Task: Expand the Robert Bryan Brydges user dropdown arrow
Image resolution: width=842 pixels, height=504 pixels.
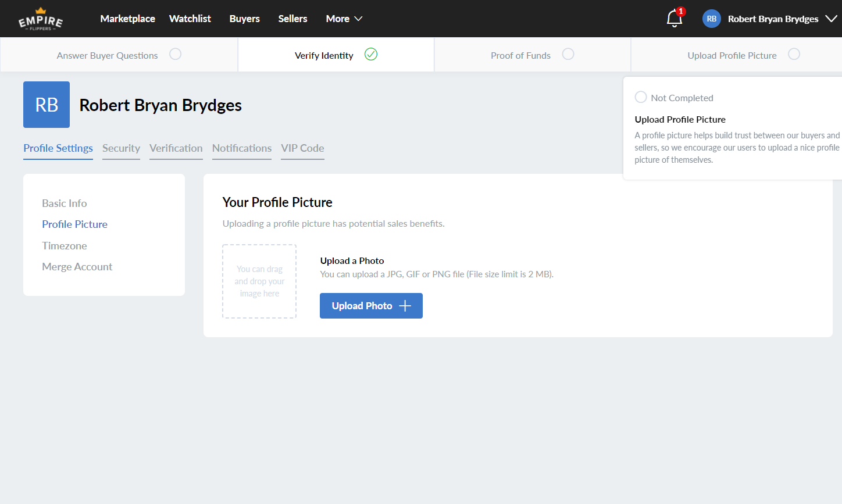Action: pos(832,19)
